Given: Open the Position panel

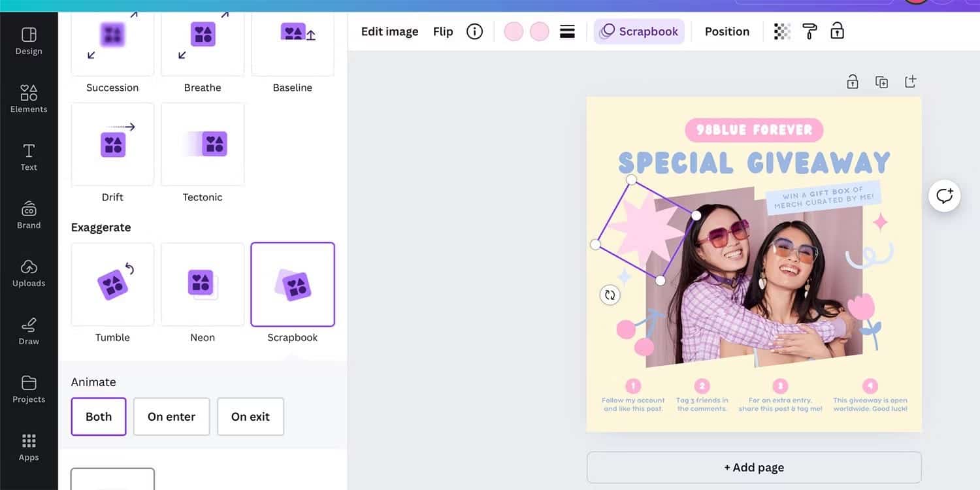Looking at the screenshot, I should 727,31.
